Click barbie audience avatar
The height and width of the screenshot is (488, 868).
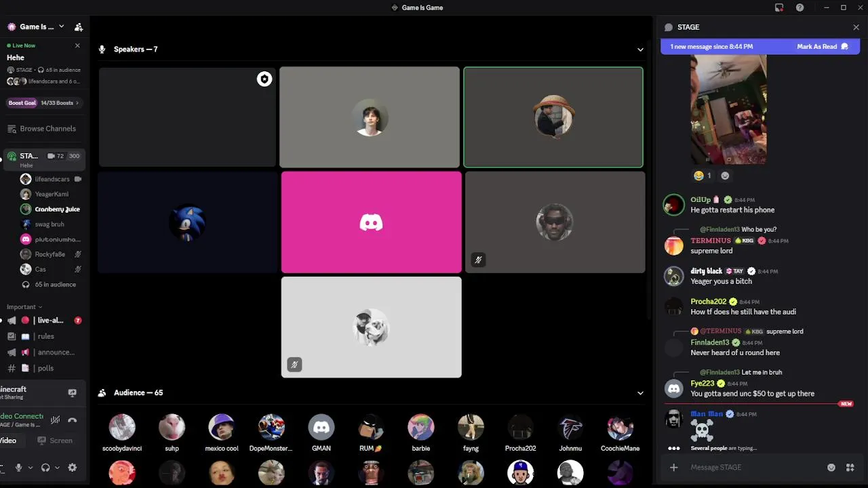pos(421,428)
